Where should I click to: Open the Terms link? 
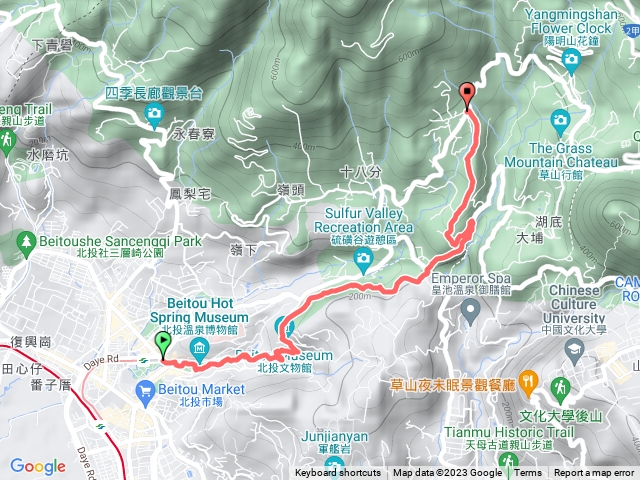coord(527,473)
